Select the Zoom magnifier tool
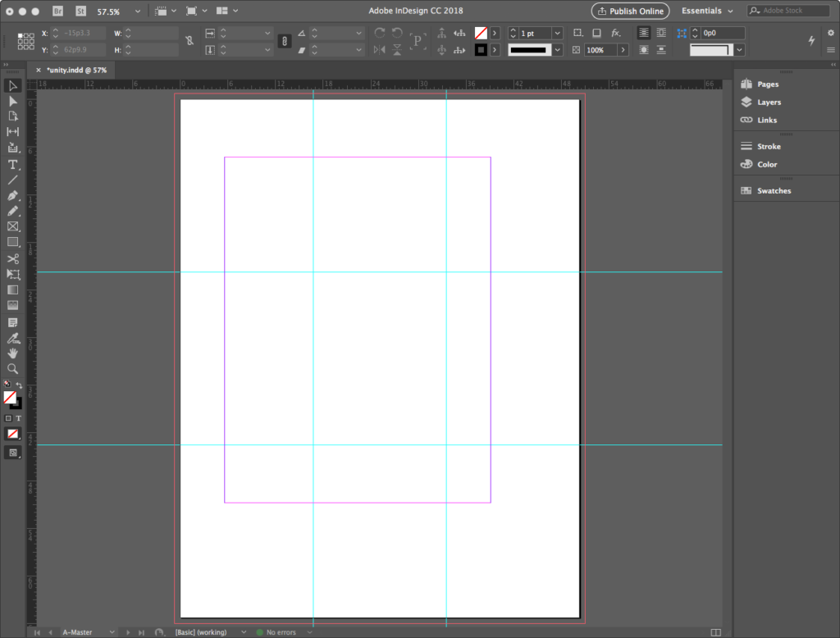The width and height of the screenshot is (840, 638). coord(13,369)
